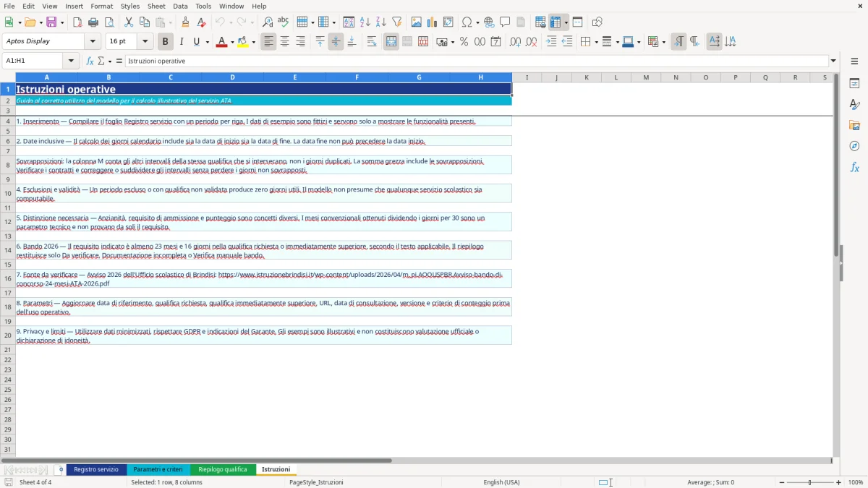Sort ascending
This screenshot has width=868, height=488.
365,22
